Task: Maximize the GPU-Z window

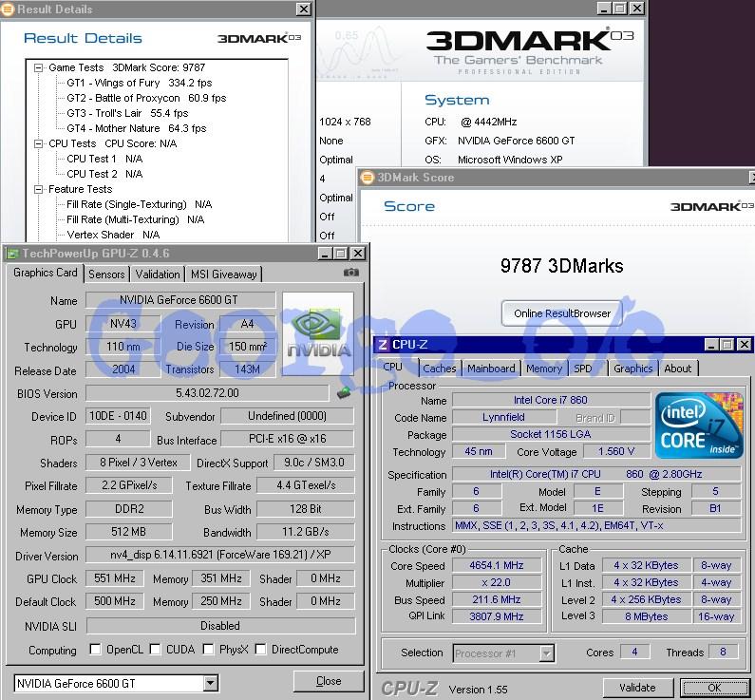Action: (x=341, y=254)
